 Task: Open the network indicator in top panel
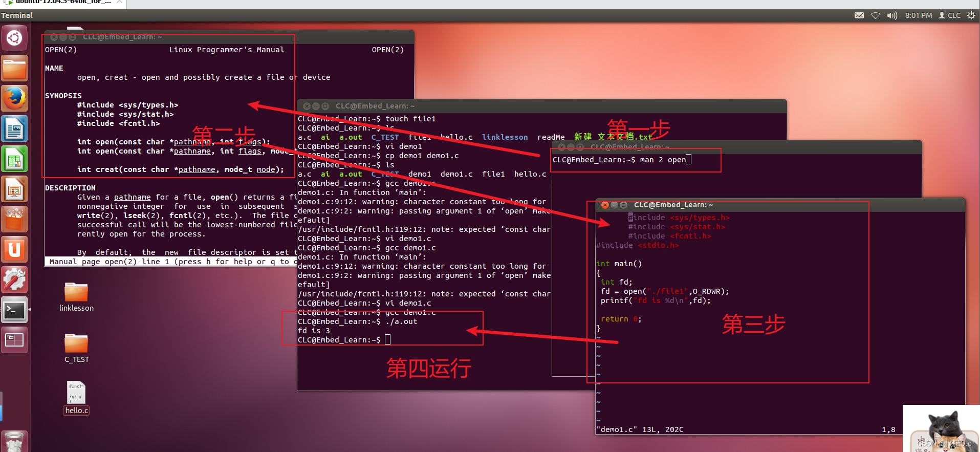(x=876, y=15)
